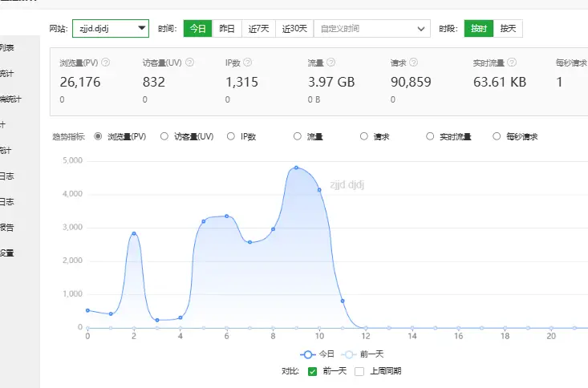Select the IP数 trend indicator
Image resolution: width=588 pixels, height=388 pixels.
coord(231,136)
